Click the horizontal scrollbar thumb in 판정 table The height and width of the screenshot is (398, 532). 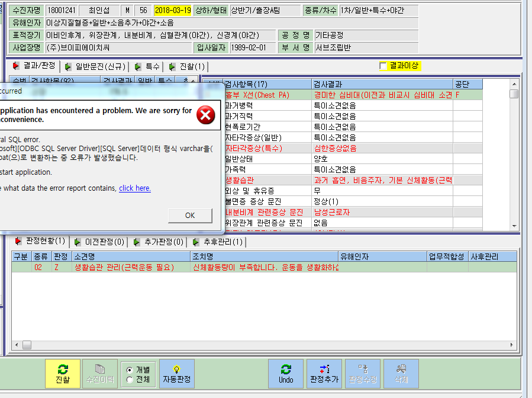point(27,345)
